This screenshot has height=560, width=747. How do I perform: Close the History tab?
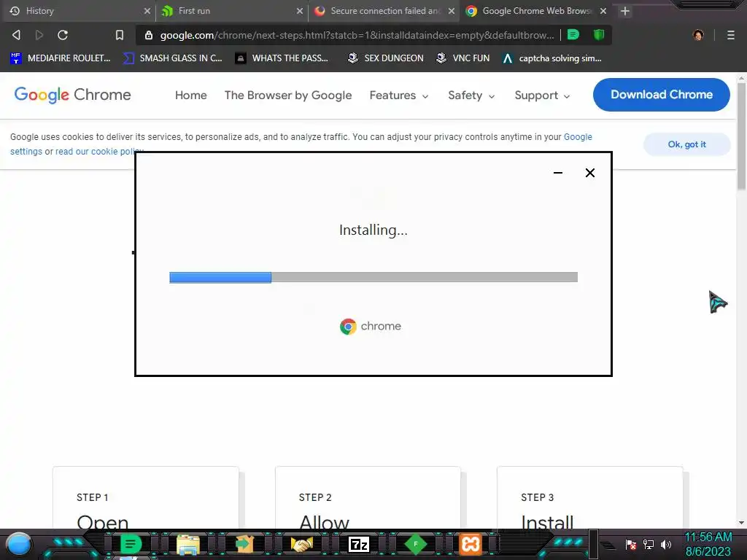[x=147, y=11]
